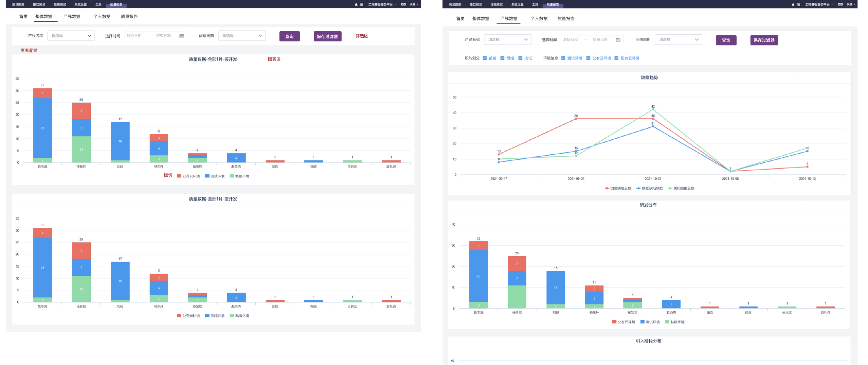Click 起始日期 field on right page
The height and width of the screenshot is (365, 868).
571,39
